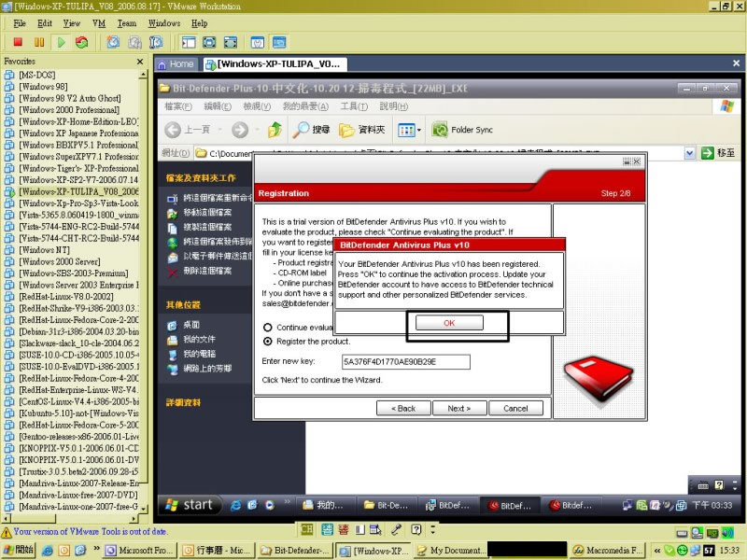747x560 pixels.
Task: Select [Debian-31r3-i386] entry in Favorites
Action: pos(78,331)
